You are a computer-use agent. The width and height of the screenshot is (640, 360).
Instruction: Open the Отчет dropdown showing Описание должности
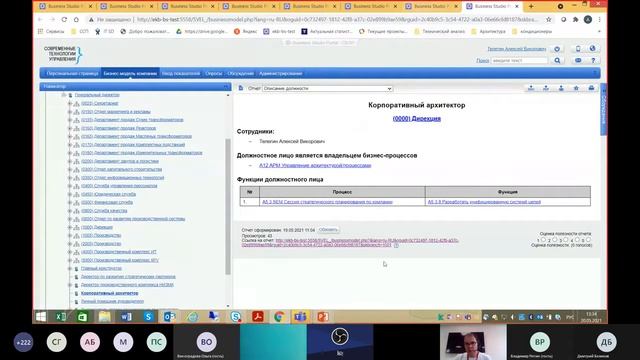[327, 89]
